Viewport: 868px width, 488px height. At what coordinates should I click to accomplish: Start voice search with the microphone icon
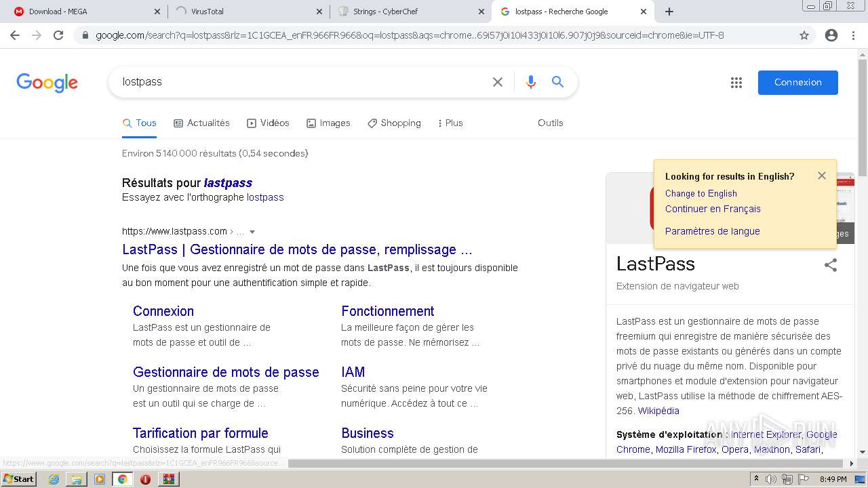[531, 82]
